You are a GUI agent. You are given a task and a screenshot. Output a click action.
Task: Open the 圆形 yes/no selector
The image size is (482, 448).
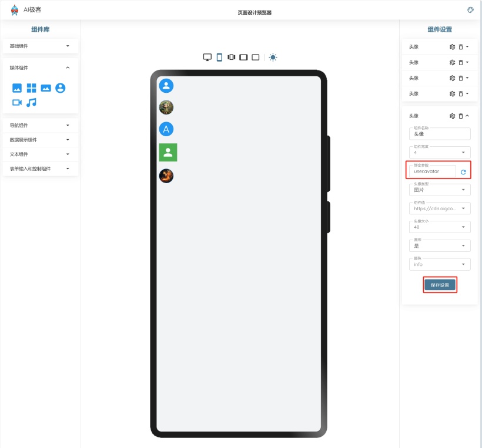pyautogui.click(x=439, y=246)
